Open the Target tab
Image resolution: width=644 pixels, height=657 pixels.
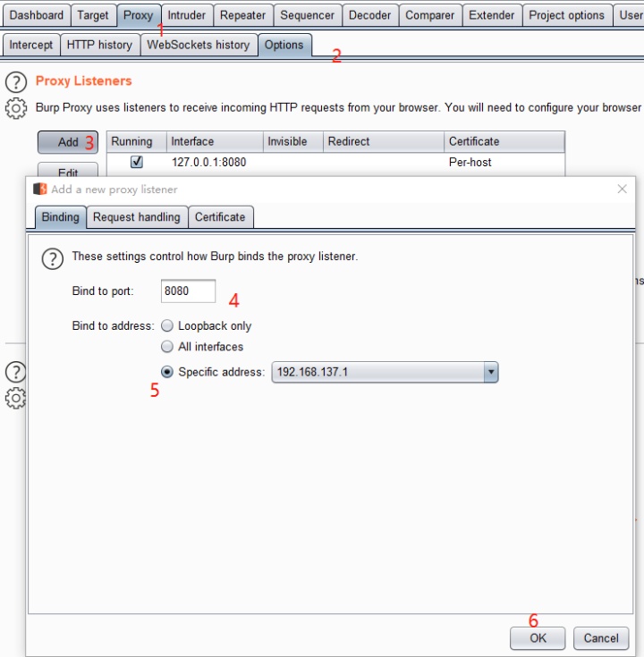coord(93,15)
